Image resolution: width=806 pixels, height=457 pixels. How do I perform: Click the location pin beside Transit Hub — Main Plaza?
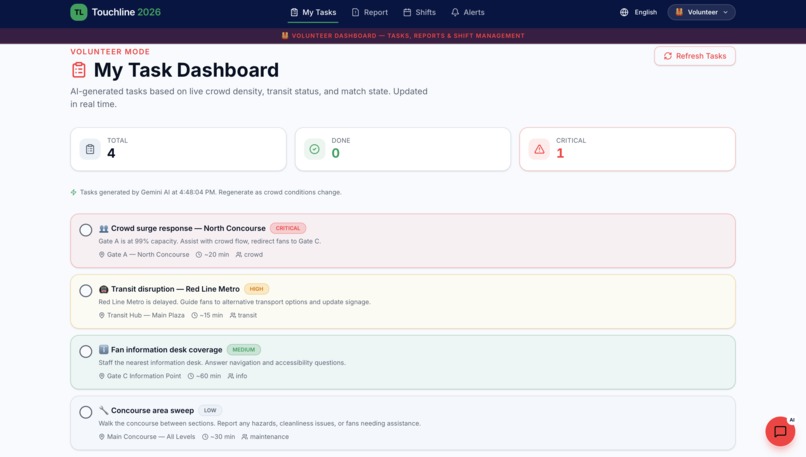click(102, 315)
